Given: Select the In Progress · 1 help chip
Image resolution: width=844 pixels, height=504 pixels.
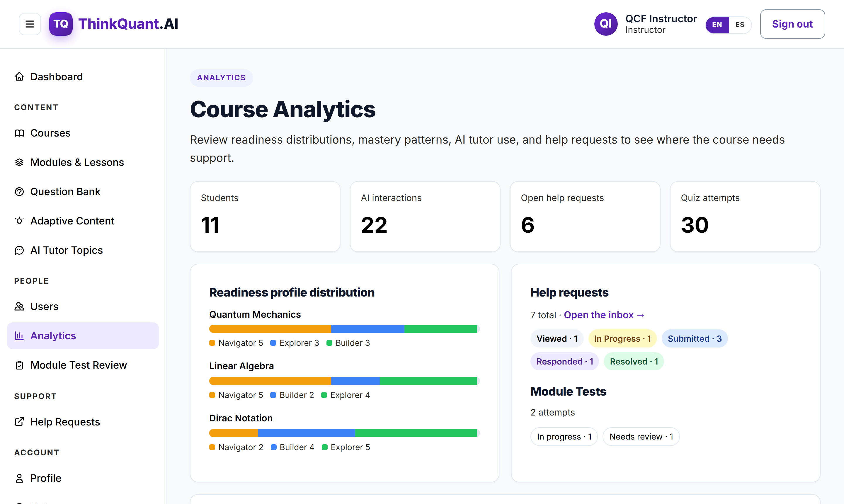Looking at the screenshot, I should click(622, 339).
